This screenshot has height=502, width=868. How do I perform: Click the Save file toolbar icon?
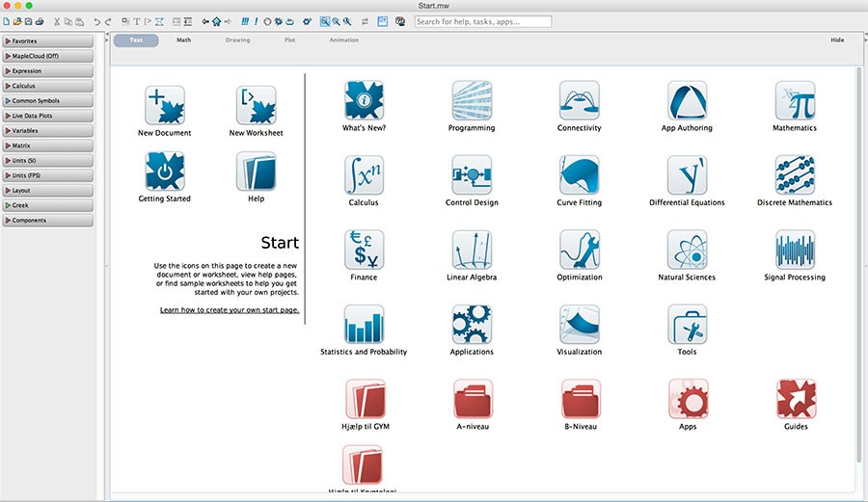(x=28, y=21)
